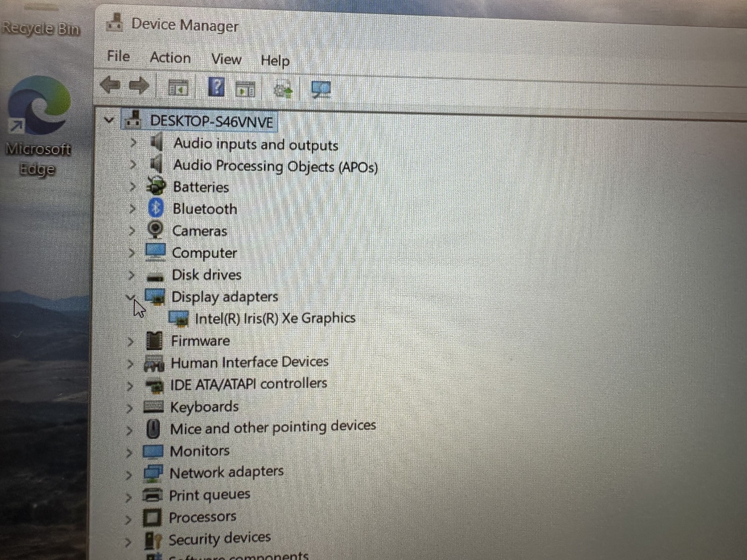Click the Security devices icon
This screenshot has height=560, width=747.
[153, 540]
